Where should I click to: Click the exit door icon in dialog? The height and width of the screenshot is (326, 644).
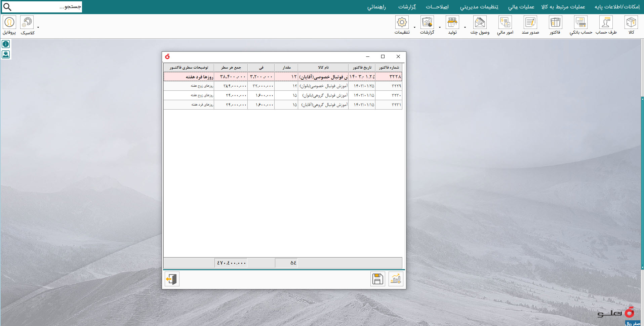click(172, 279)
